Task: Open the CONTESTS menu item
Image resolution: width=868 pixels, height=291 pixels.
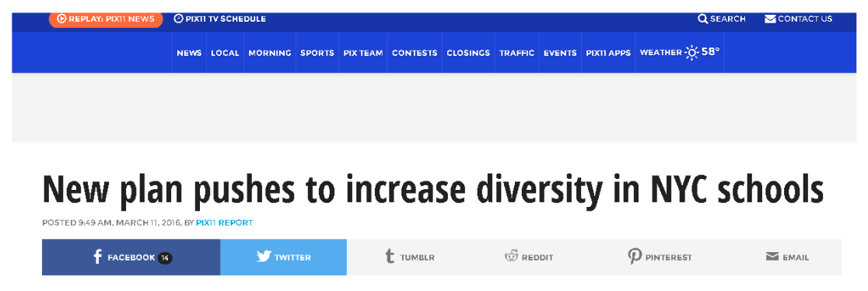Action: [415, 53]
